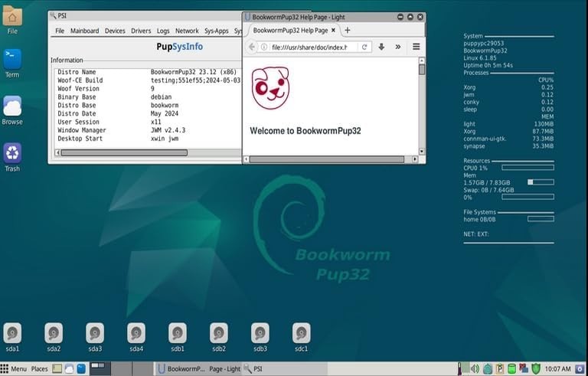The height and width of the screenshot is (376, 588).
Task: Open the PSI Mainboard menu
Action: click(85, 31)
